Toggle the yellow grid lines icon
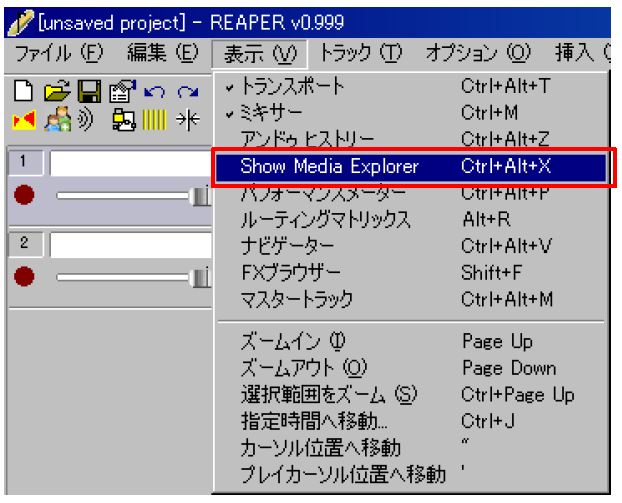This screenshot has height=503, width=622. pos(154,119)
